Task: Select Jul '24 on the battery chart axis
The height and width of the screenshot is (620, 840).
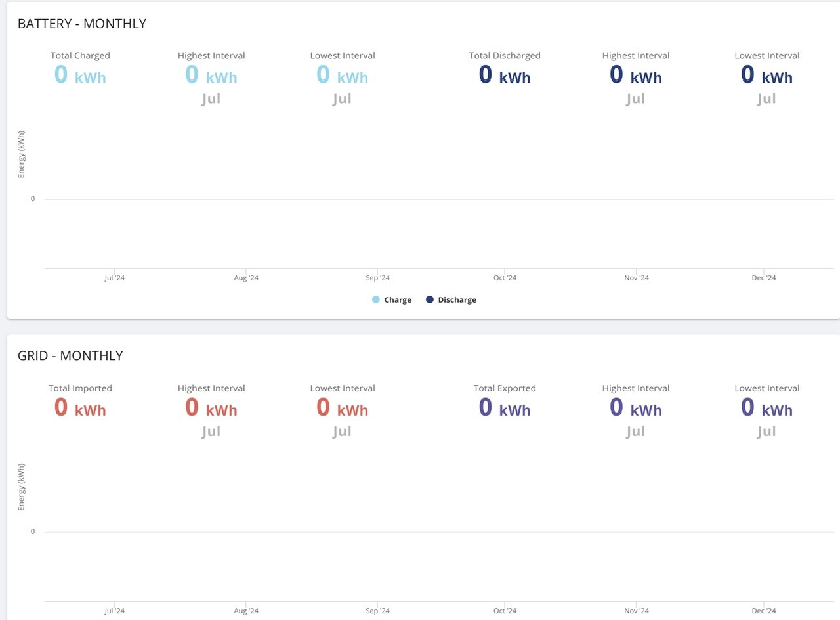Action: pos(114,278)
